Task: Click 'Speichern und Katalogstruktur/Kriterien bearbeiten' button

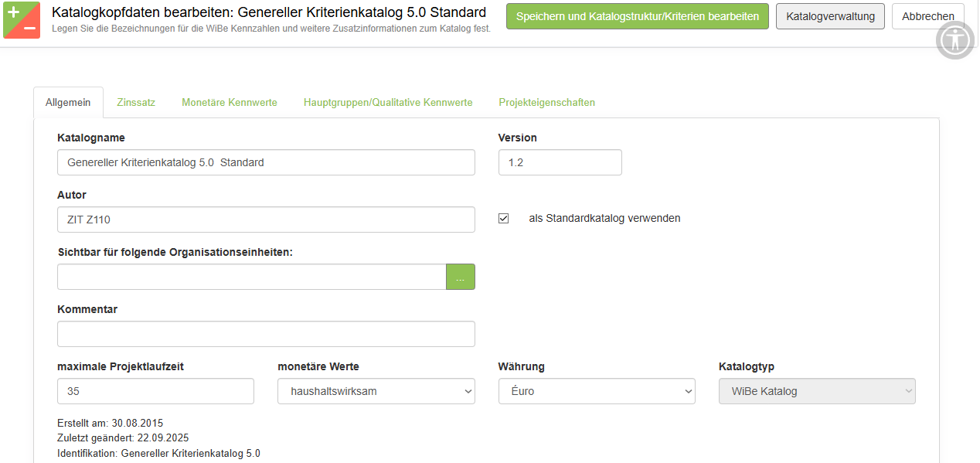Action: 638,16
